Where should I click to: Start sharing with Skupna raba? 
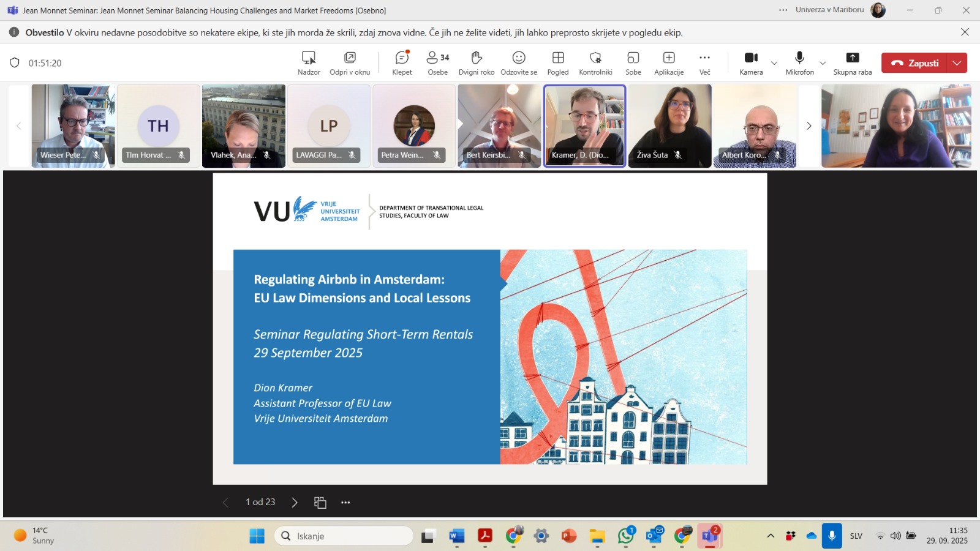[x=852, y=63]
